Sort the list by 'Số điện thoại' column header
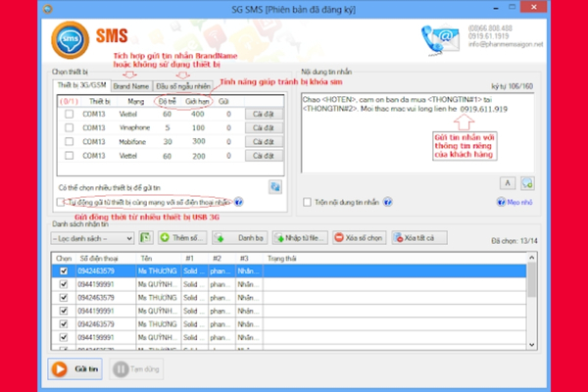The height and width of the screenshot is (392, 588). (x=100, y=258)
